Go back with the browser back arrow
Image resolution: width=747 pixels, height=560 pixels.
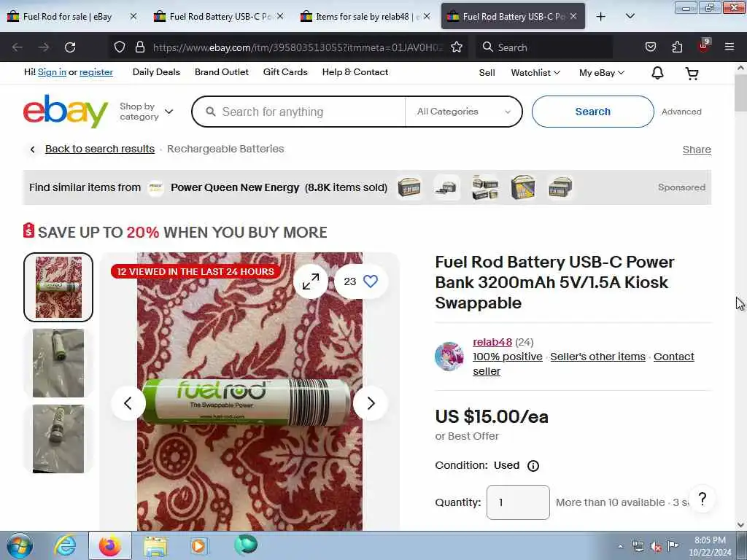(18, 47)
